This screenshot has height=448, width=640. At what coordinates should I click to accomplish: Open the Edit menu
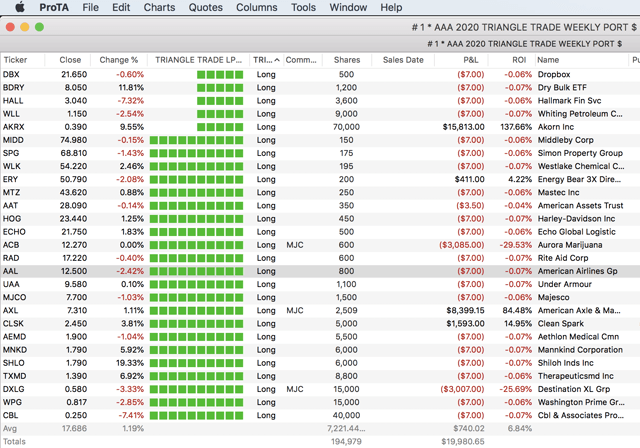tap(121, 7)
